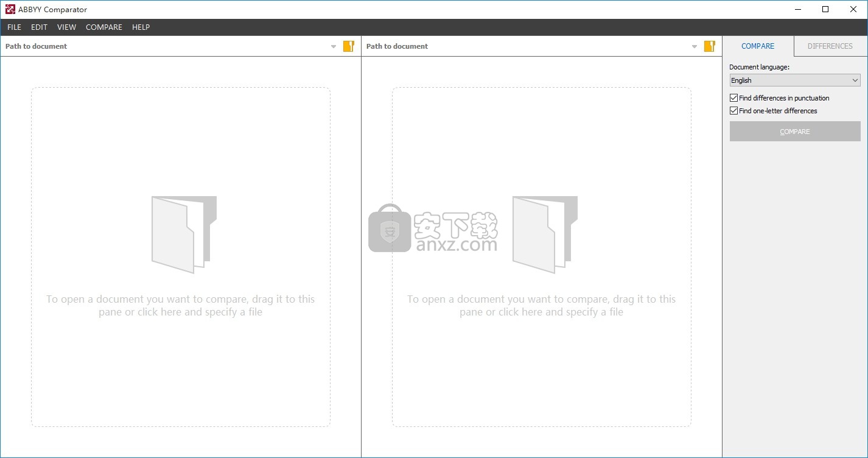Open left document folder browse icon
The height and width of the screenshot is (458, 868).
coord(348,46)
